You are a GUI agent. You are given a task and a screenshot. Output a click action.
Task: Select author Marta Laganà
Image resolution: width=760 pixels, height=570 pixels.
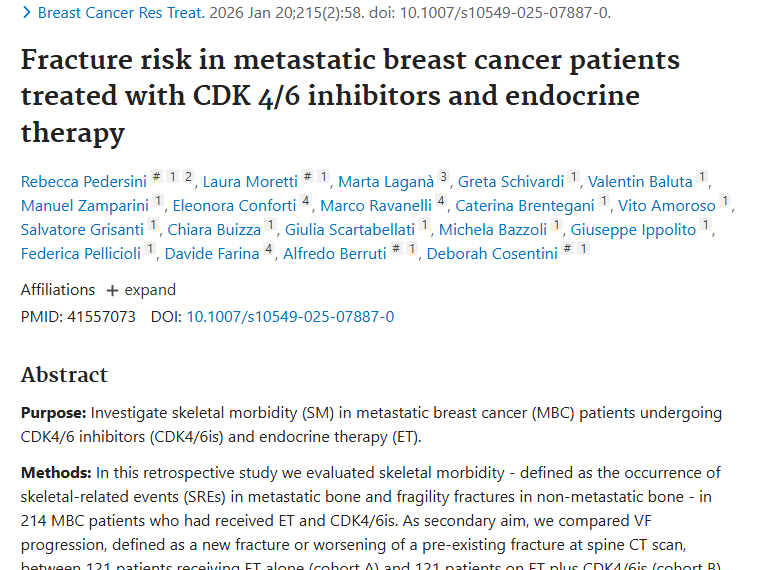tap(386, 182)
